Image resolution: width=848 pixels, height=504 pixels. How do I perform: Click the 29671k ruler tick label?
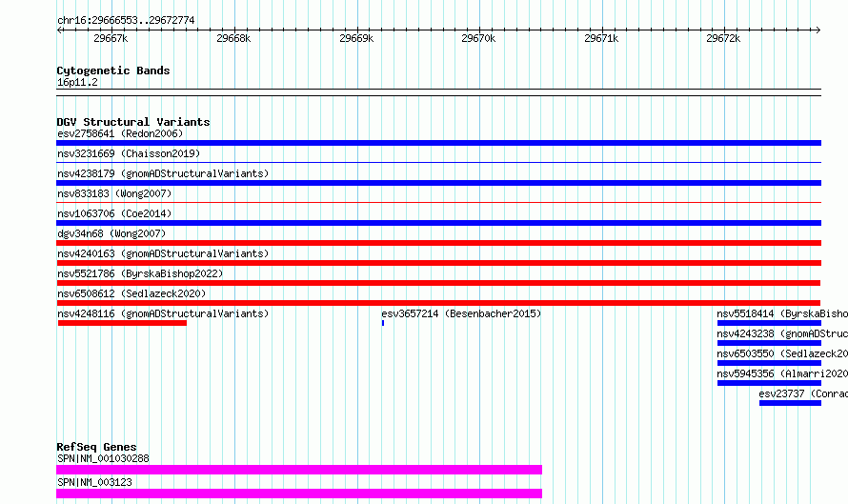tap(601, 38)
